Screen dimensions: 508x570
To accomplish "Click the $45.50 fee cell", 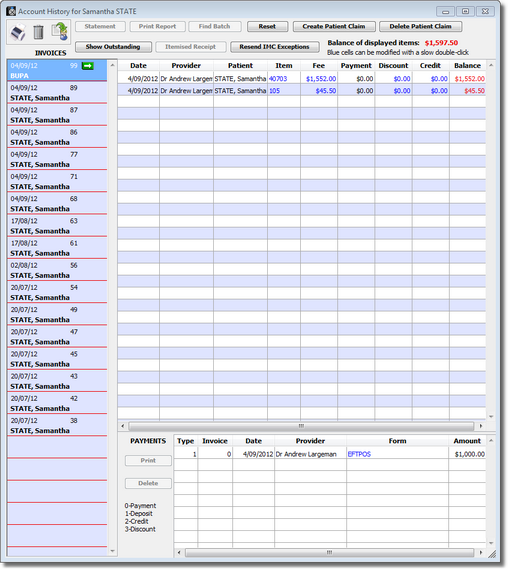I will pyautogui.click(x=319, y=91).
